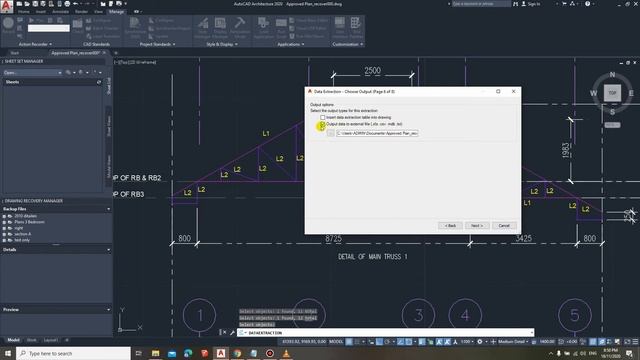Image resolution: width=640 pixels, height=360 pixels.
Task: Expand the Applications panel dropdown
Action: click(303, 44)
